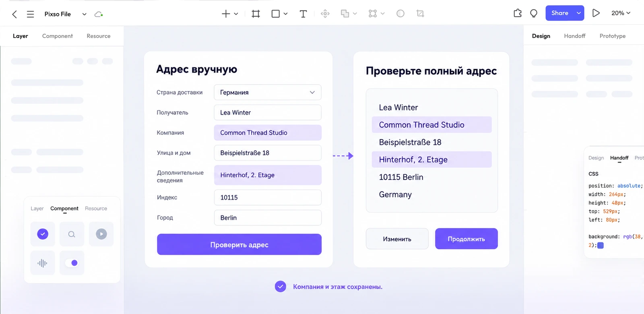Click the search component thumbnail
Viewport: 644px width, 314px height.
pyautogui.click(x=72, y=234)
